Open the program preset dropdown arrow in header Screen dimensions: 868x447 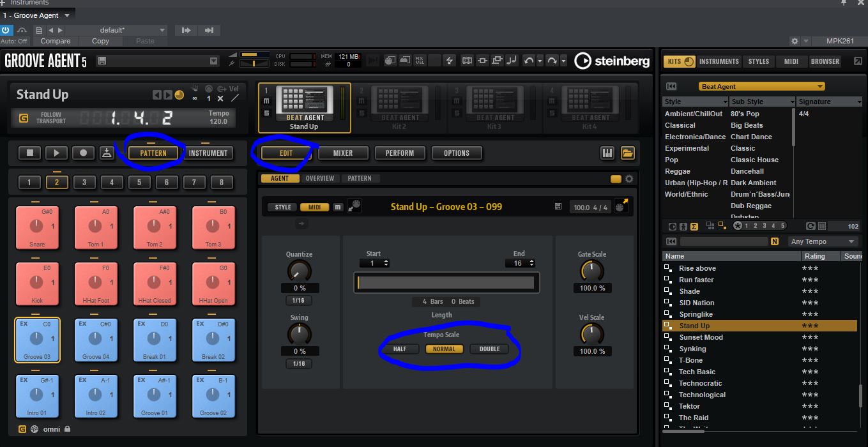tap(214, 61)
